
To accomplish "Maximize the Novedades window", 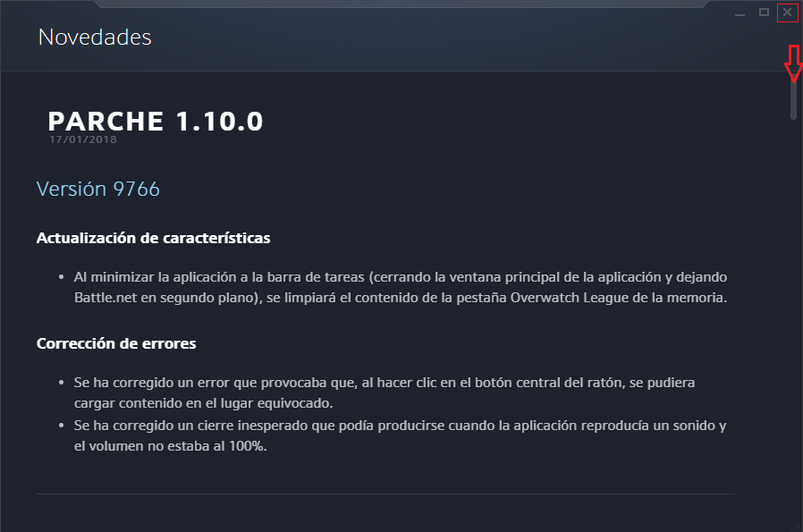I will (764, 13).
